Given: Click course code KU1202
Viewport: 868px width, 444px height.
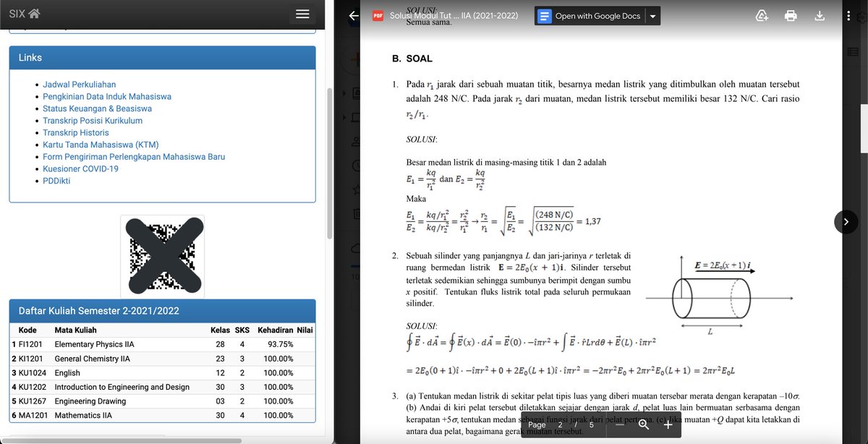Looking at the screenshot, I should [x=31, y=387].
